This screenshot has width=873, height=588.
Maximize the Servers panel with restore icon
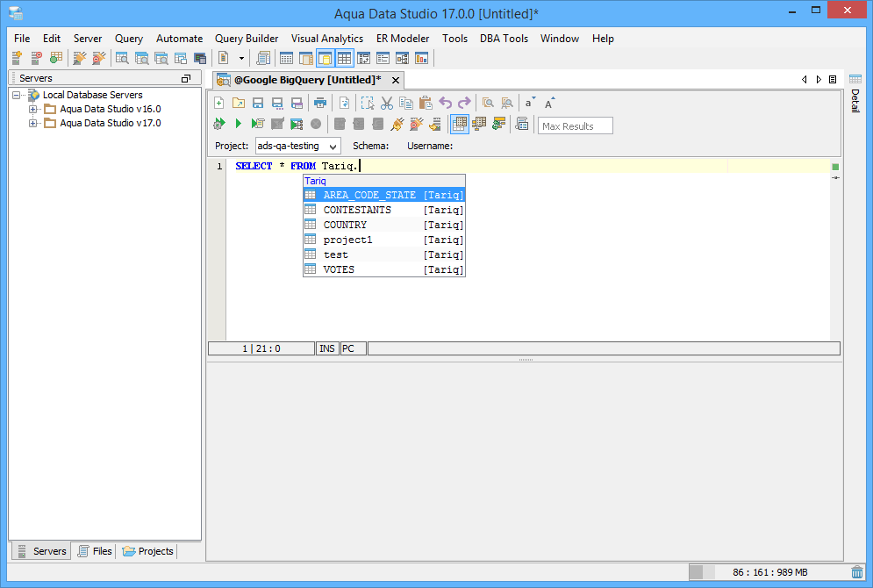coord(186,78)
